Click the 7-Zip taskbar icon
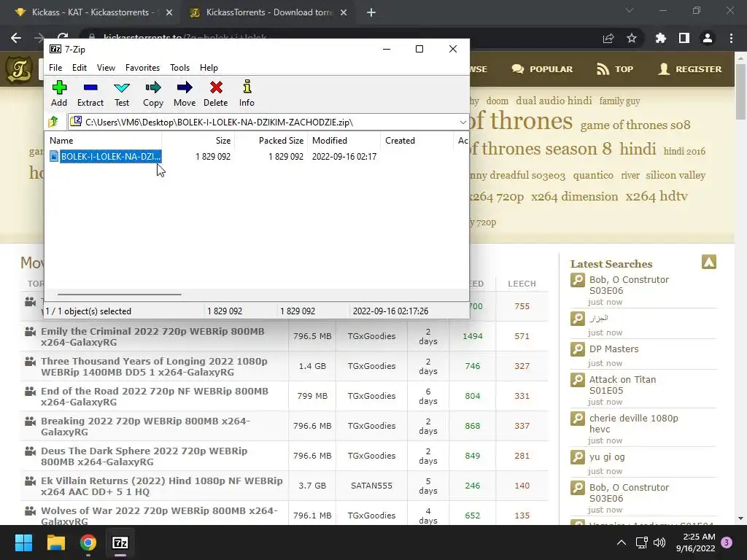This screenshot has width=747, height=560. coord(120,542)
